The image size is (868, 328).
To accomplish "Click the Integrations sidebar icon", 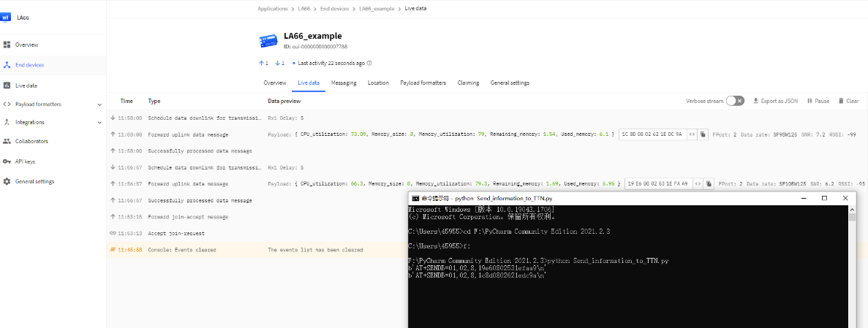I will (7, 122).
